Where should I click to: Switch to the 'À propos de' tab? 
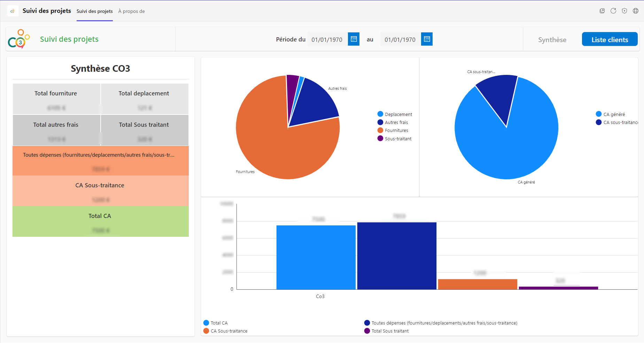131,11
